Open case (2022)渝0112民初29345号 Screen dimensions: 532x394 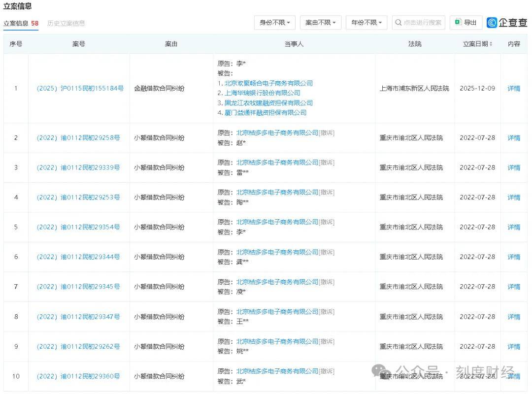[x=78, y=287]
